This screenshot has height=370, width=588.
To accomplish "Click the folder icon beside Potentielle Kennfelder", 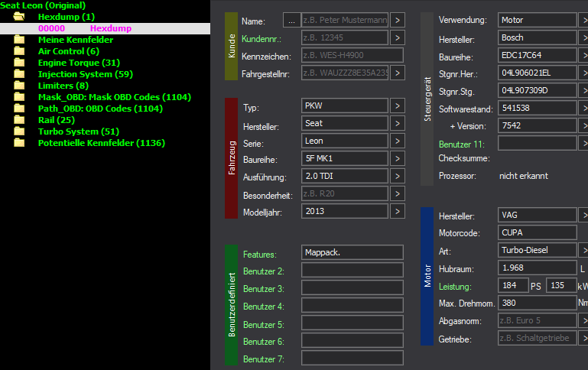I will [x=19, y=143].
